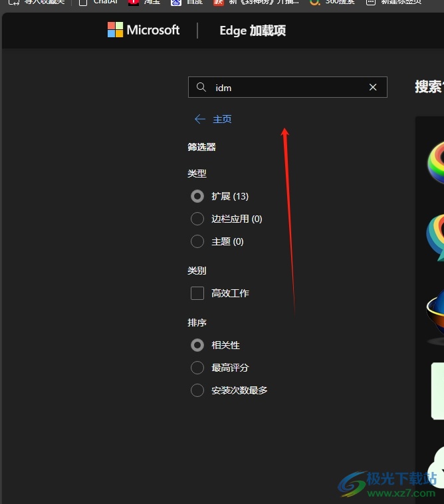Click the Microsoft logo in the header

tap(144, 30)
